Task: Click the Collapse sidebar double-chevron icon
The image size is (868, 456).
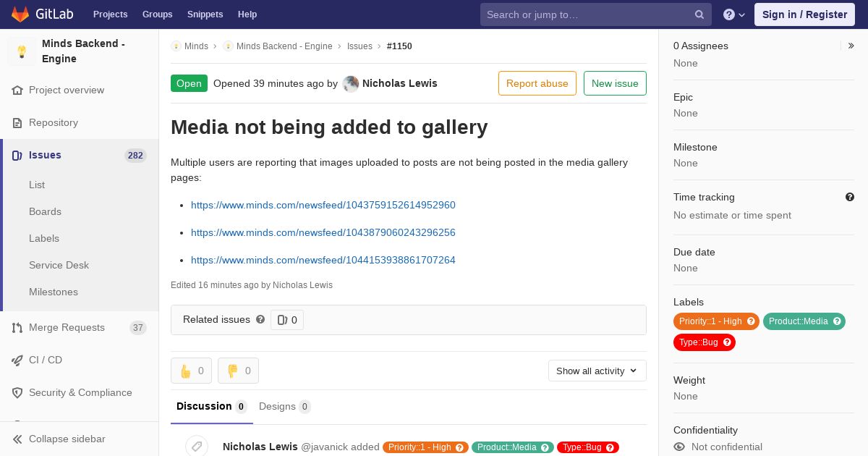Action: (17, 439)
